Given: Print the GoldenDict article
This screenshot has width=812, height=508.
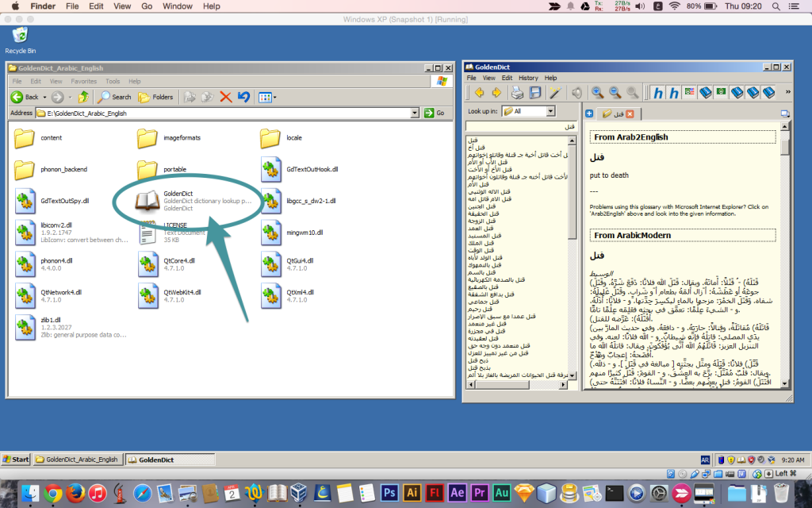Looking at the screenshot, I should [x=517, y=93].
